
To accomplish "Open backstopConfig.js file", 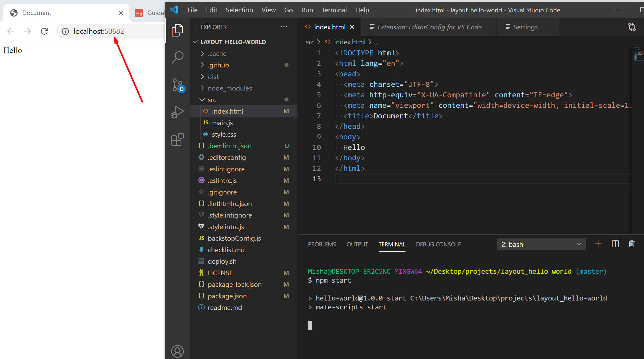I will pos(244,238).
